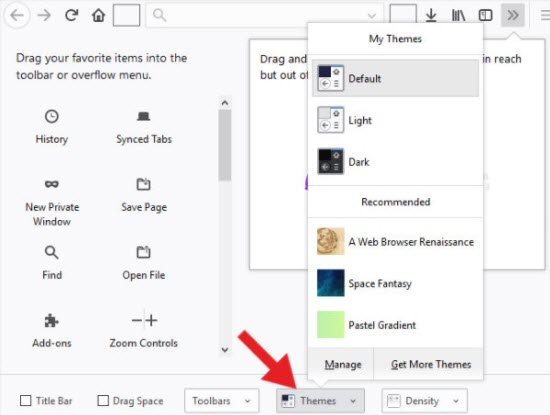
Task: Click the palette scrollbar thumb
Action: click(225, 145)
